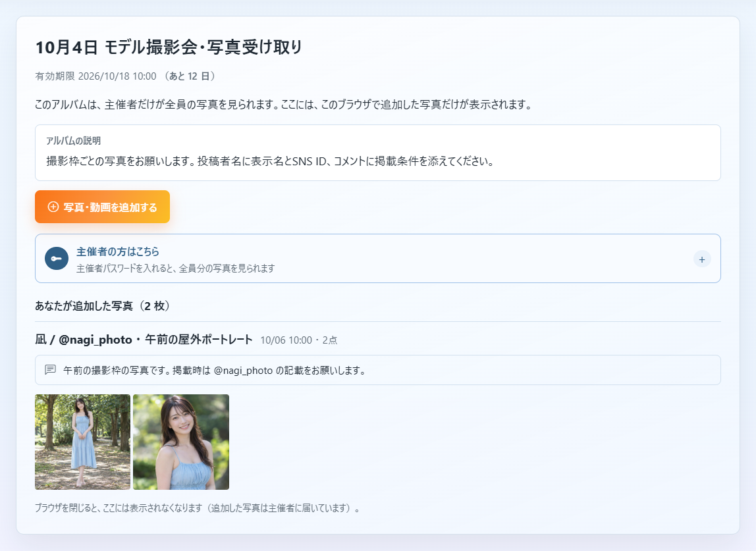Click the intro sentence beginning このアルバムは

[283, 105]
